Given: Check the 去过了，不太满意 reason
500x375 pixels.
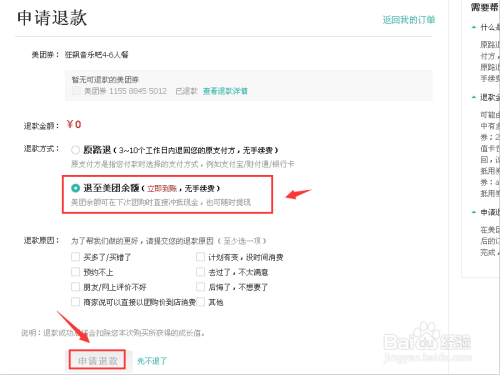Looking at the screenshot, I should pyautogui.click(x=200, y=272).
